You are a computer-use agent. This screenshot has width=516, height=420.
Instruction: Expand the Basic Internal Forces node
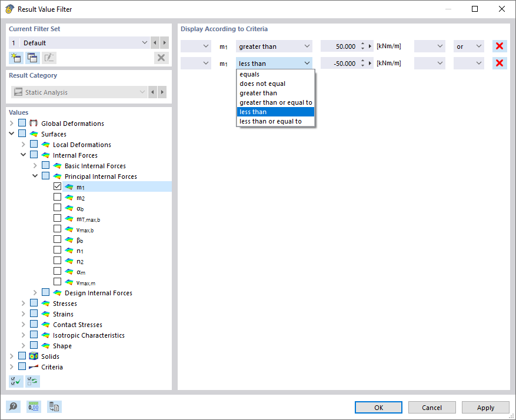coord(35,165)
